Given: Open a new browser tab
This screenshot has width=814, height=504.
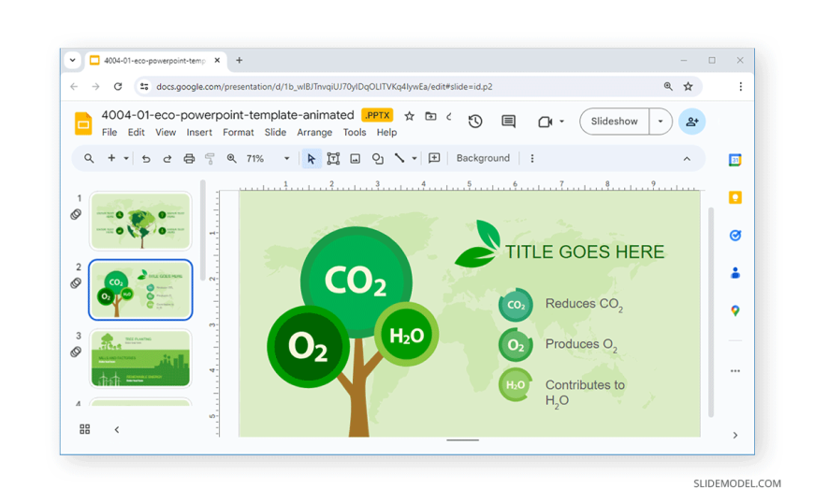Looking at the screenshot, I should [x=240, y=60].
